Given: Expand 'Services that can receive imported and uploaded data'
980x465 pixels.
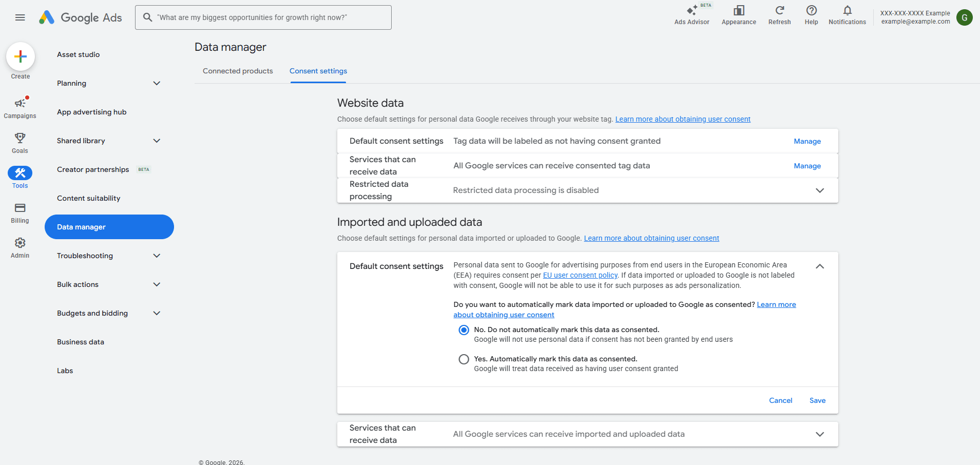Looking at the screenshot, I should pyautogui.click(x=820, y=434).
